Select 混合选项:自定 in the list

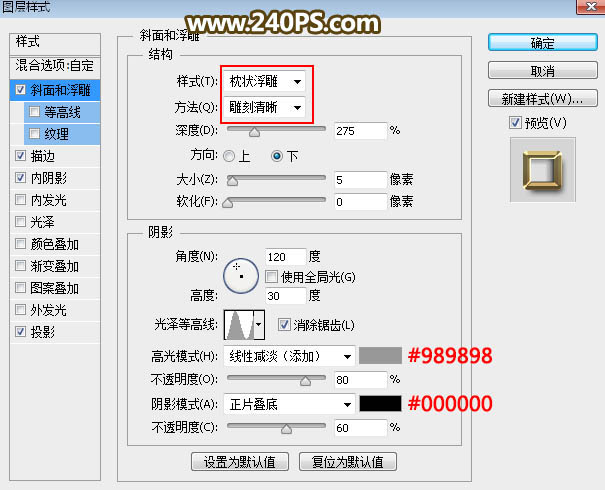point(55,66)
